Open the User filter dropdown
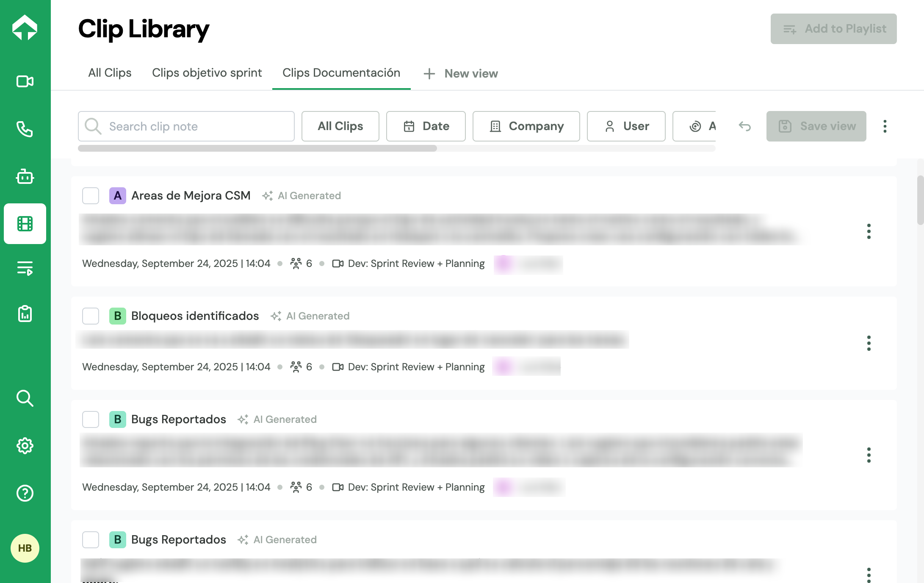924x583 pixels. [x=626, y=126]
